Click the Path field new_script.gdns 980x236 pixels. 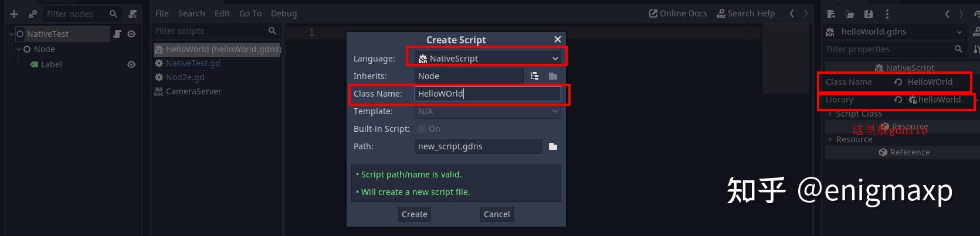coord(478,146)
